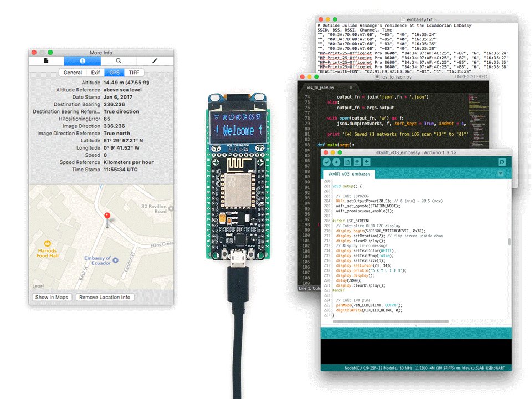Click the HPositioningError value 65
532x399 pixels.
[106, 119]
